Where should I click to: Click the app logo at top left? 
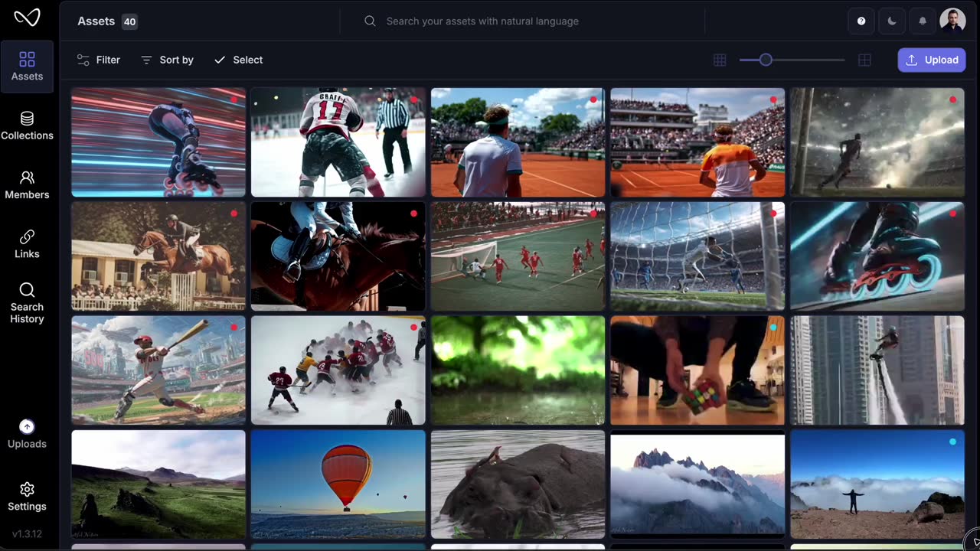click(27, 17)
